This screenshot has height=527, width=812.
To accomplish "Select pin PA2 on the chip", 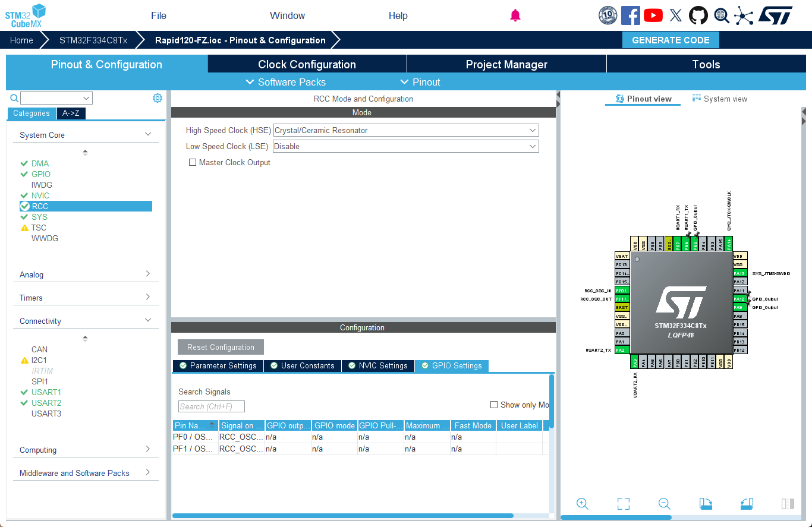I will [x=621, y=350].
